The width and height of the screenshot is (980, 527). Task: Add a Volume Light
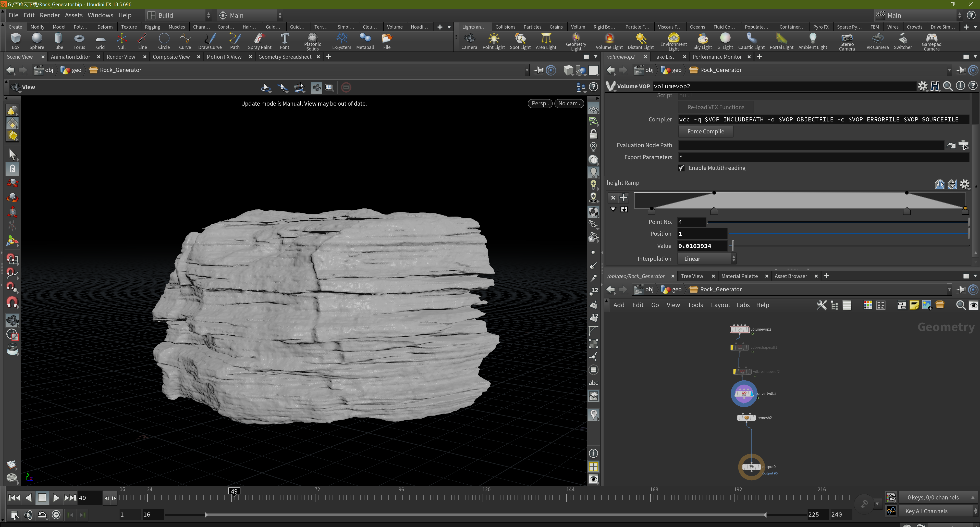[x=609, y=41]
